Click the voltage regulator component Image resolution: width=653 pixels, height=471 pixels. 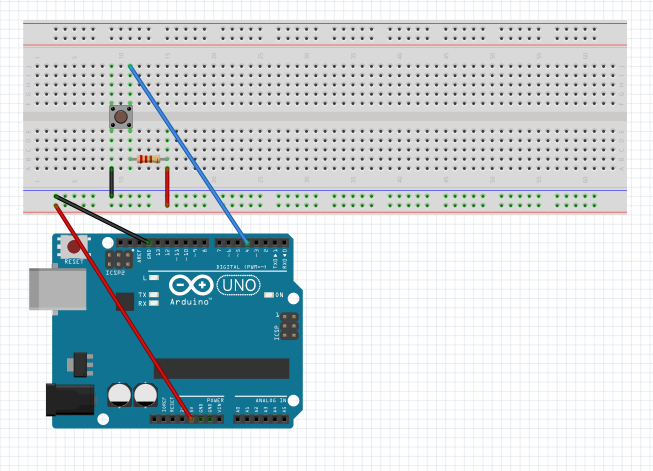pyautogui.click(x=80, y=365)
